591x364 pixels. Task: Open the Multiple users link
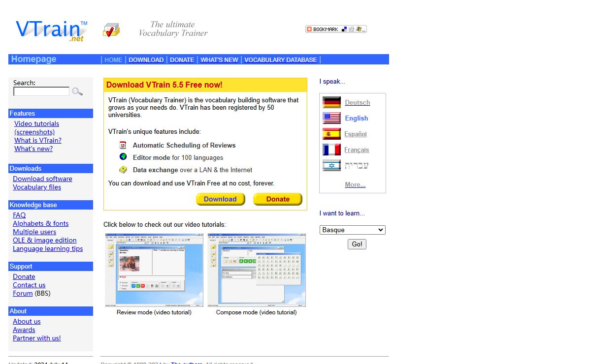[x=34, y=232]
